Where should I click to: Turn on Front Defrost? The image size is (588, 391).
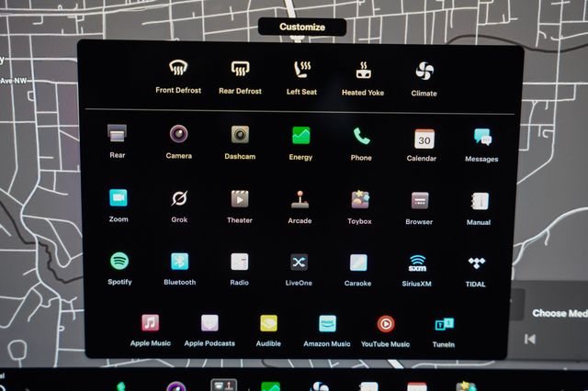(178, 68)
